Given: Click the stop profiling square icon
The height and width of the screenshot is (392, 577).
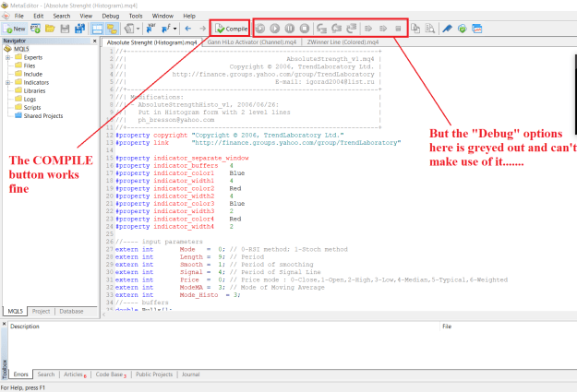Looking at the screenshot, I should tap(398, 29).
